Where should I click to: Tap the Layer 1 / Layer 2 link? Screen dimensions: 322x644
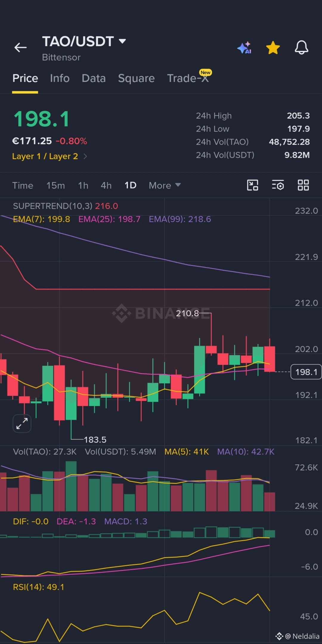tap(45, 156)
